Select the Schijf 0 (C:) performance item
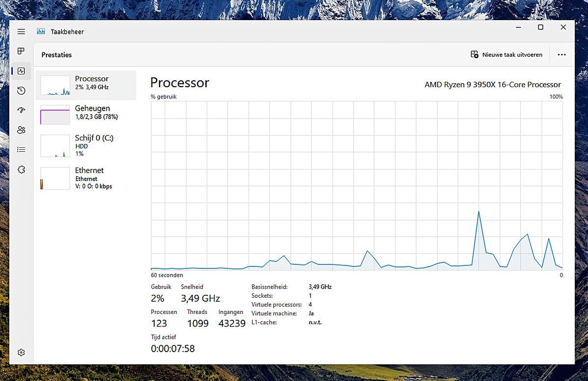 86,145
